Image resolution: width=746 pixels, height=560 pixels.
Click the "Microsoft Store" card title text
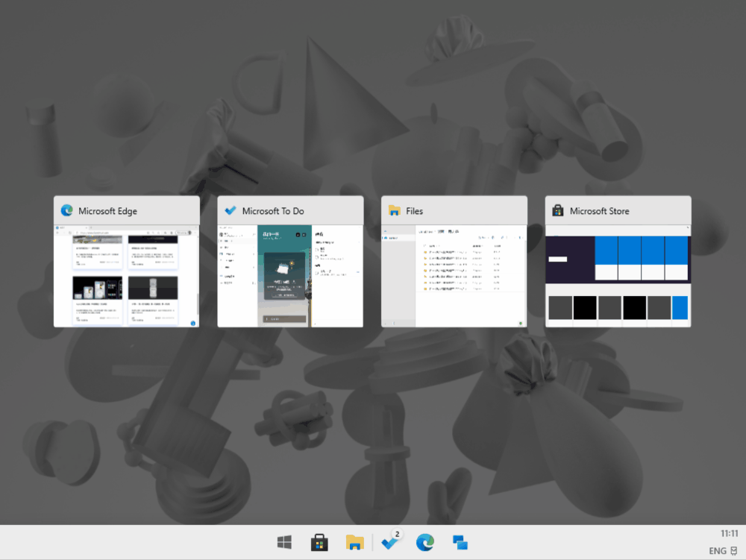point(599,211)
